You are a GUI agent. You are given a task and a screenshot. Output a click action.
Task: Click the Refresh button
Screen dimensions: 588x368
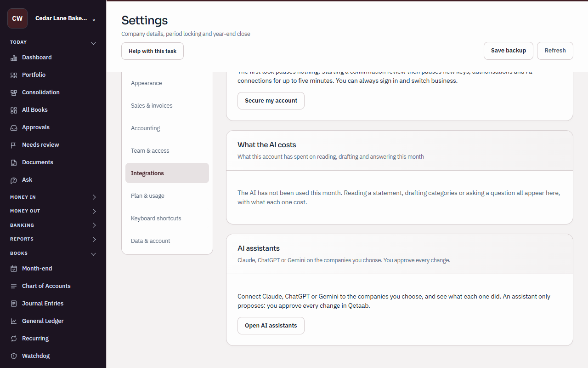click(x=555, y=51)
